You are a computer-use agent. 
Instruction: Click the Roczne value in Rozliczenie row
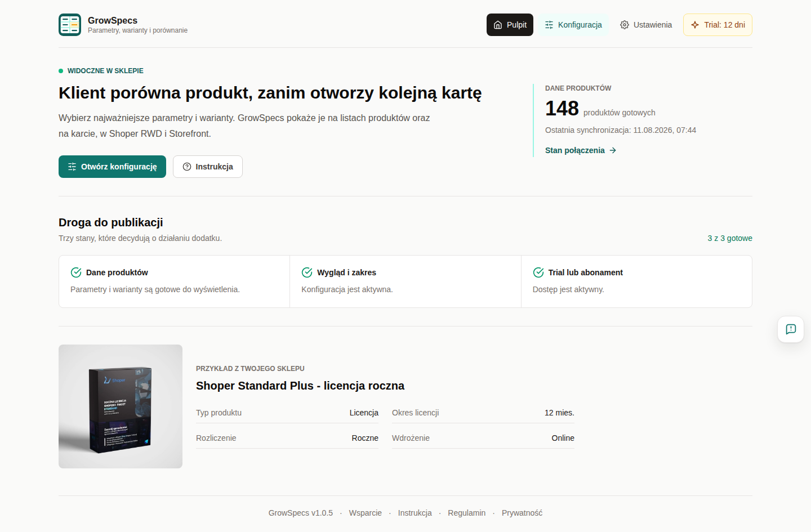point(365,438)
